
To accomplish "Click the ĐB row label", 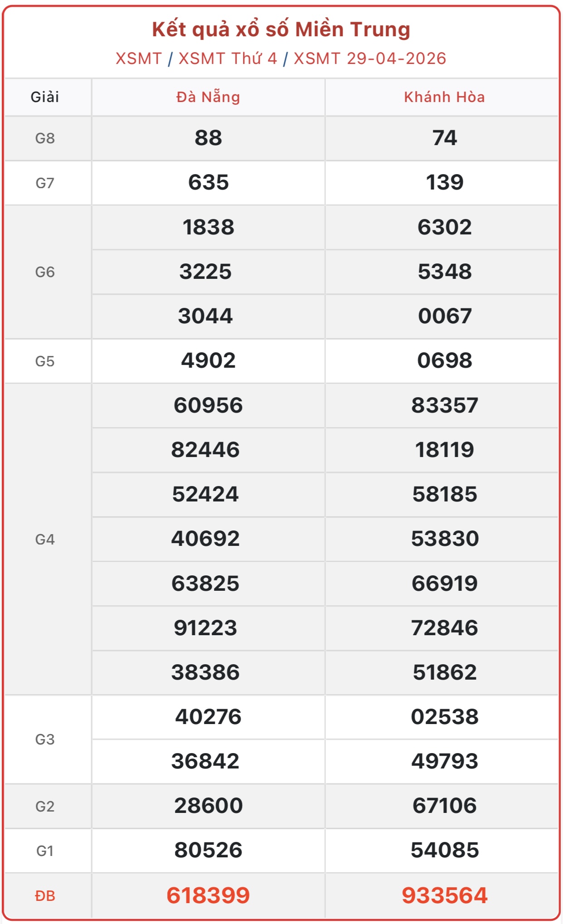I will tap(45, 896).
